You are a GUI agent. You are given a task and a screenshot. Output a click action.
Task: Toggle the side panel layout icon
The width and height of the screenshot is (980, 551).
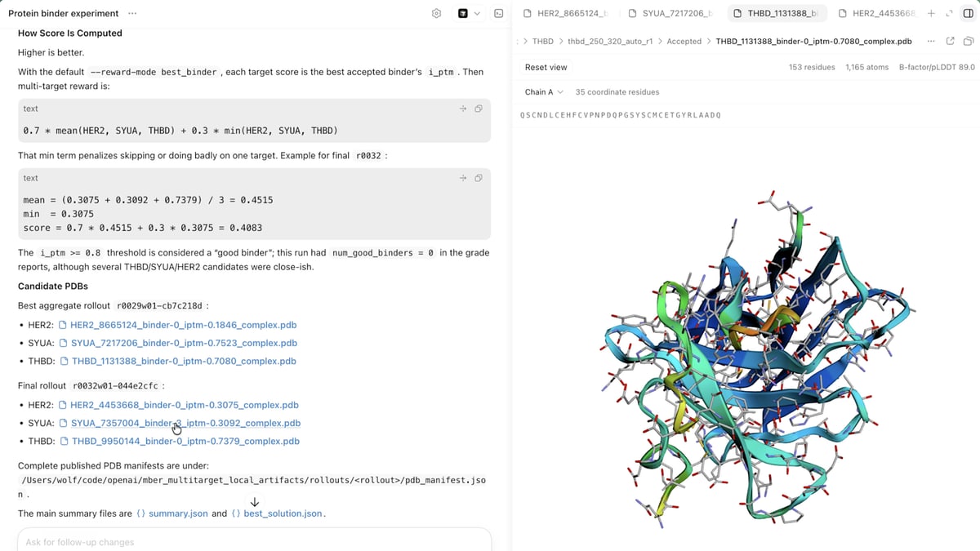point(968,14)
